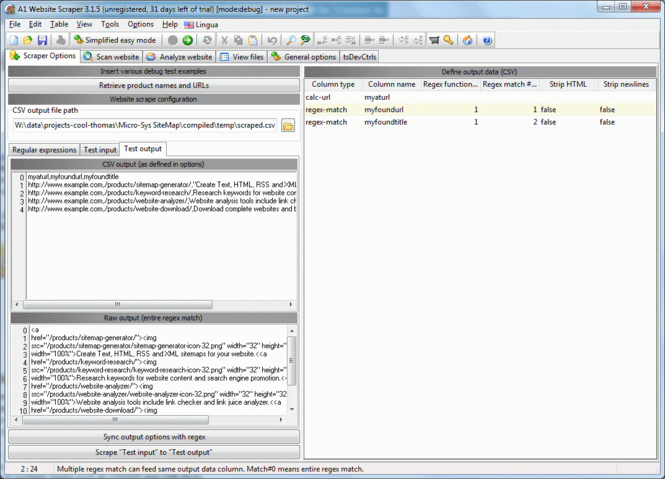Click CSV header line myaturl,myfoundurl,myfoundtitle

[73, 176]
